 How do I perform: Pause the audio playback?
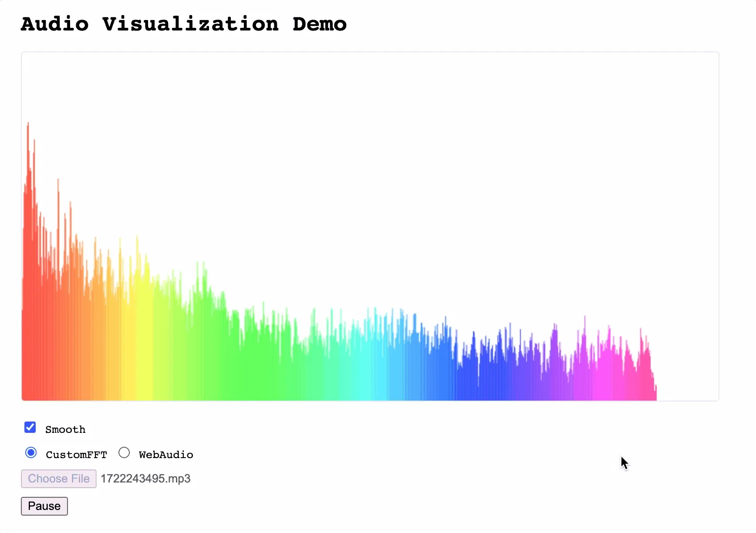coord(44,506)
